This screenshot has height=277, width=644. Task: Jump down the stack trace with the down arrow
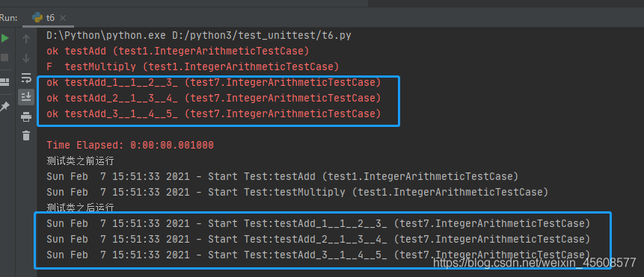click(26, 57)
